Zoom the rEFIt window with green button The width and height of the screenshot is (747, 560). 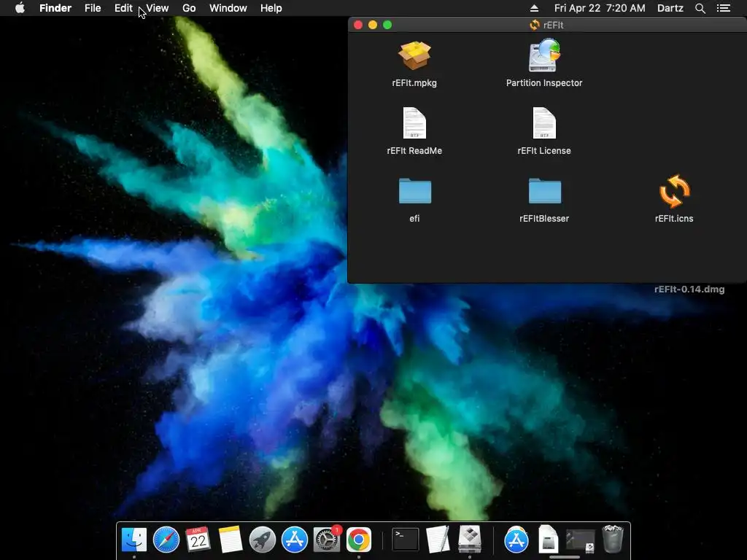(x=387, y=25)
